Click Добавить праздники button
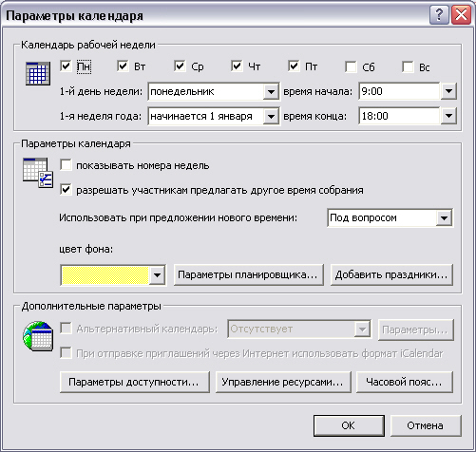Screen dimensions: 476x452 point(391,274)
